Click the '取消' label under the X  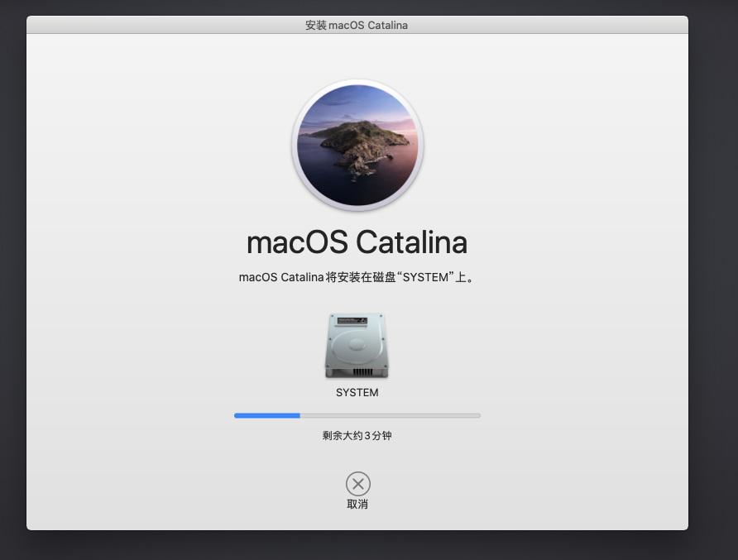[x=357, y=505]
